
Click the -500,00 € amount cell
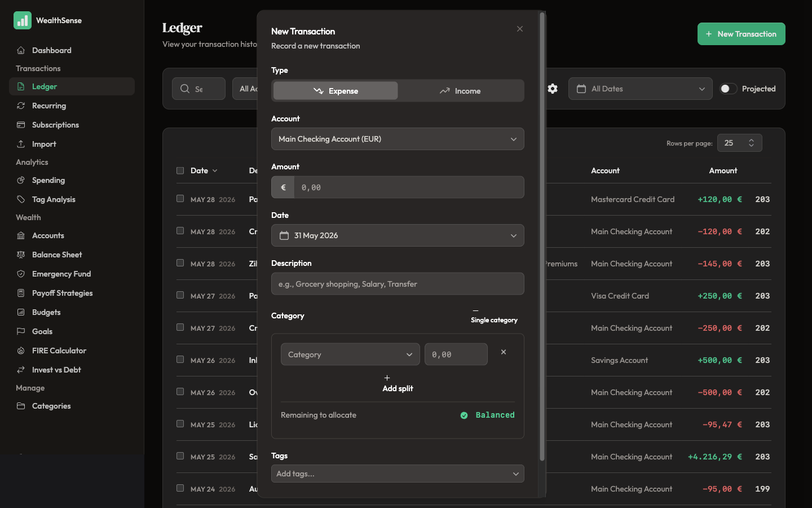(720, 392)
